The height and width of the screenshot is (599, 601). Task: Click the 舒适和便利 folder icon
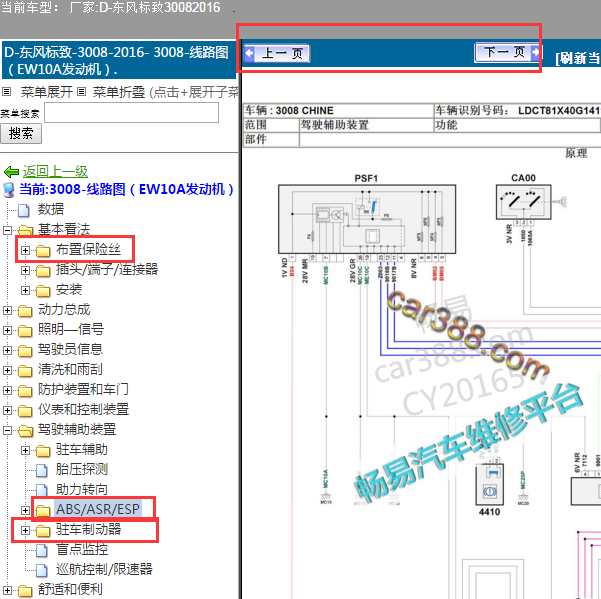pyautogui.click(x=25, y=591)
